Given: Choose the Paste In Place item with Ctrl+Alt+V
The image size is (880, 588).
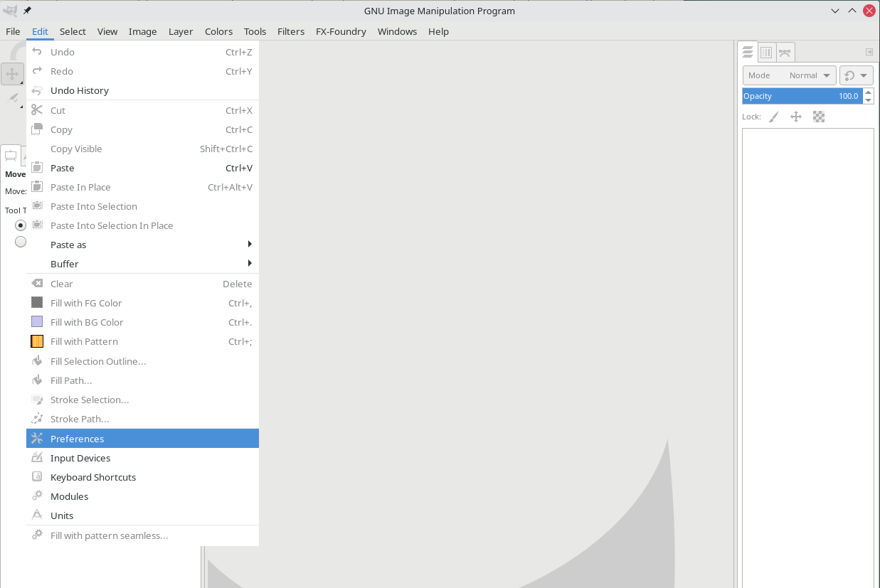Looking at the screenshot, I should (x=142, y=187).
